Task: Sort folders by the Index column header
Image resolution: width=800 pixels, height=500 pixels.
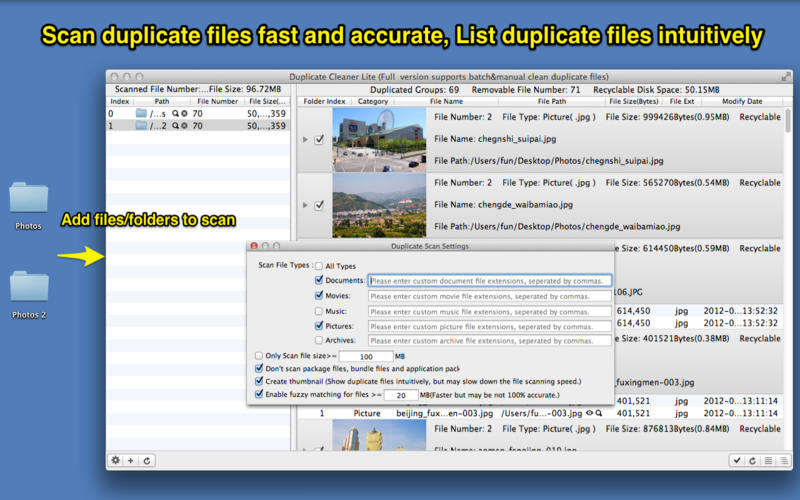Action: click(120, 102)
